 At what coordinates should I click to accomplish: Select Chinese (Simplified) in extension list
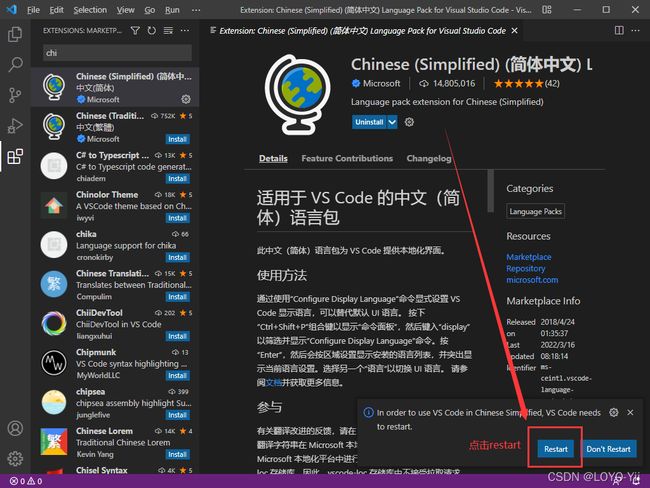point(115,87)
